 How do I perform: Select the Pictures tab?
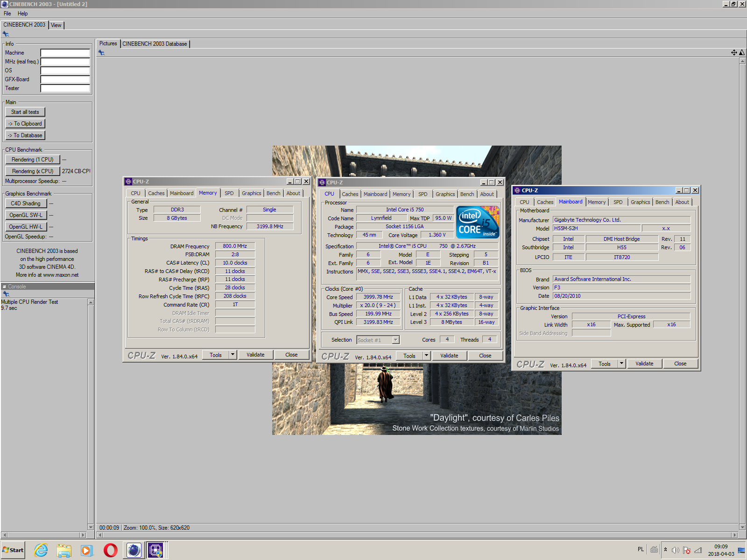[108, 43]
